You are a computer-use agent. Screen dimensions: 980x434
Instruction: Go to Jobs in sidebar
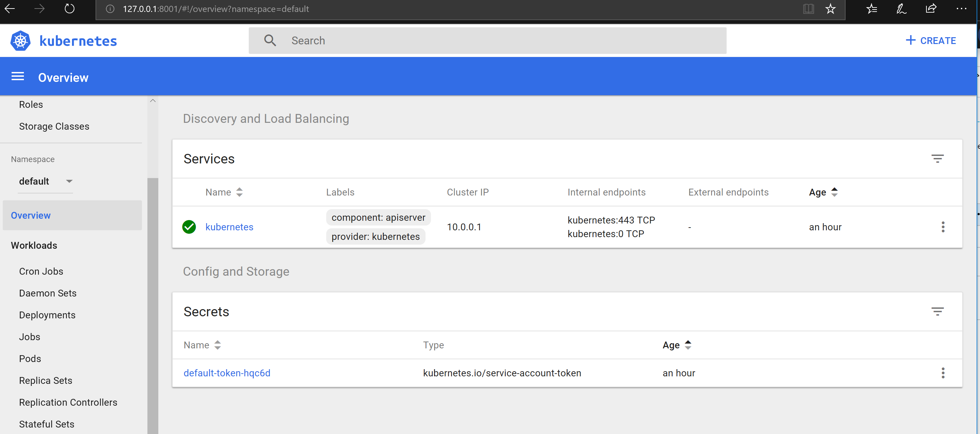pyautogui.click(x=30, y=337)
